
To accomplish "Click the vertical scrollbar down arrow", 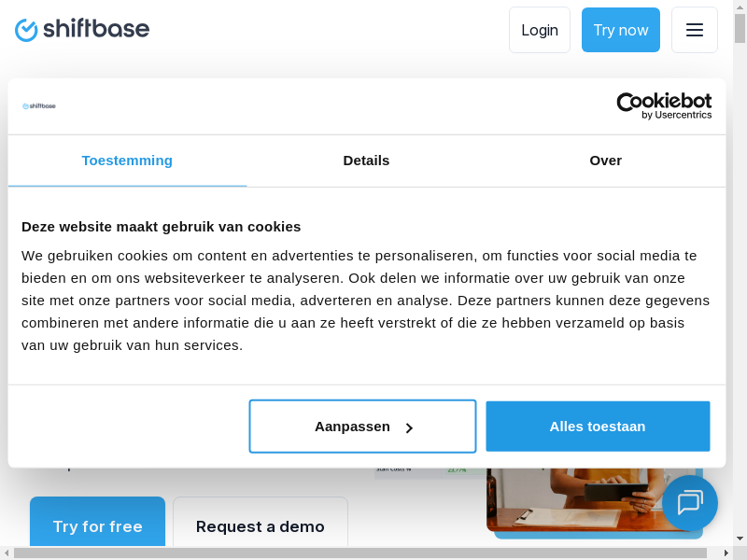I will coord(740,539).
